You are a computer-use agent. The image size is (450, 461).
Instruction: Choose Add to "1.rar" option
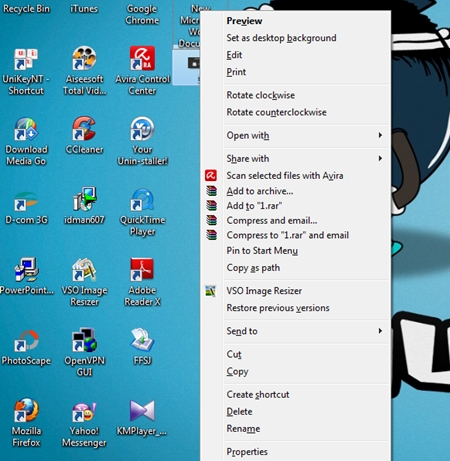pyautogui.click(x=254, y=206)
